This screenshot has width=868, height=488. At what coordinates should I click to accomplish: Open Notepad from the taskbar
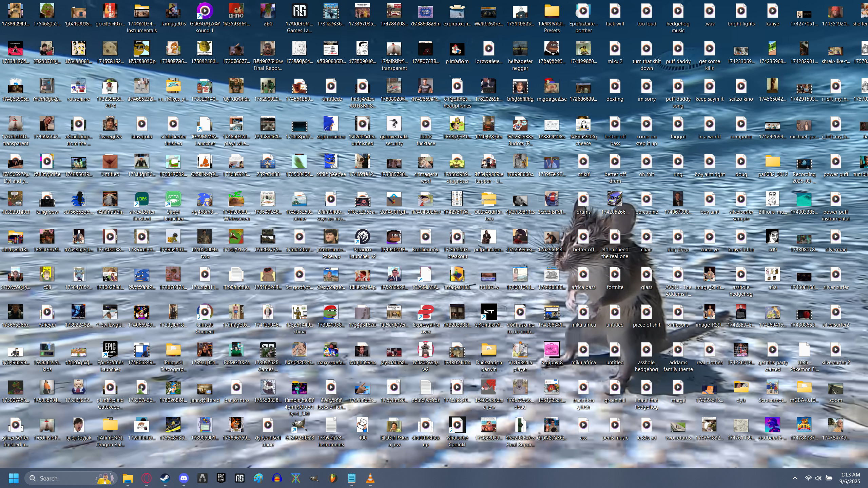coord(352,478)
